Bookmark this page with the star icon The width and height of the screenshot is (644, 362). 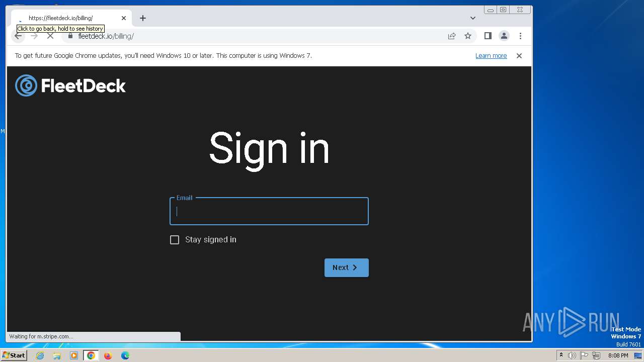pos(468,36)
